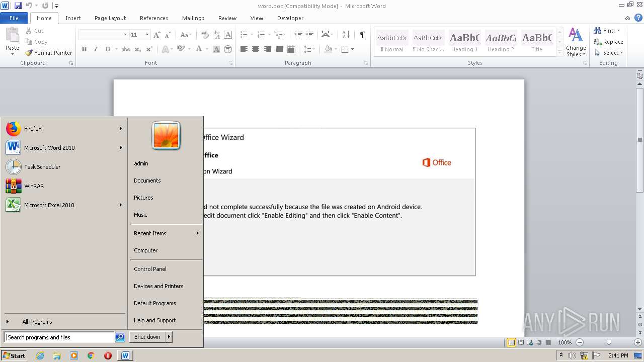Viewport: 644px width, 362px height.
Task: Switch to the References tab
Action: [154, 18]
